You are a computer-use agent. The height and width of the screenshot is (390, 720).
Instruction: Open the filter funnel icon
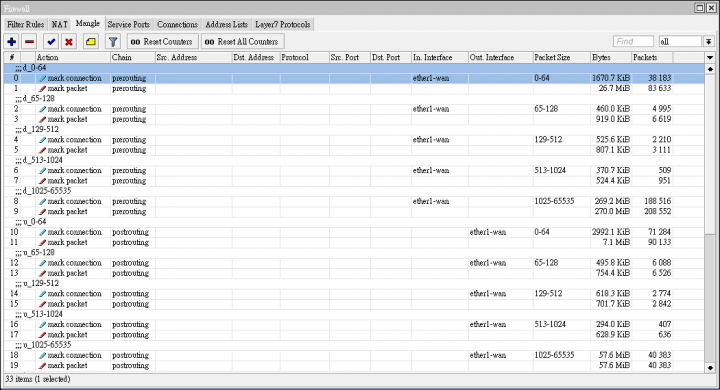(112, 42)
